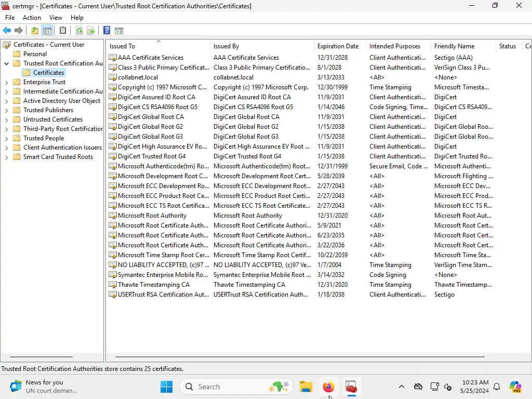Show hidden system tray icons

402,387
